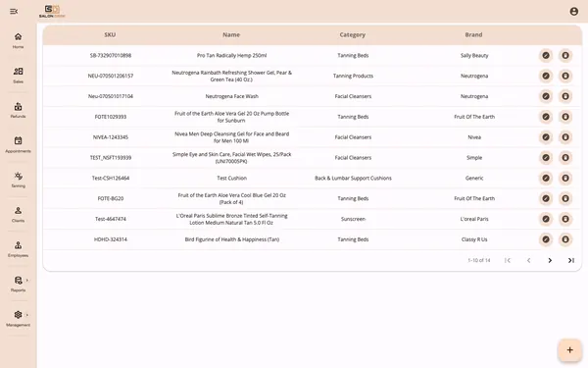Delete the Pro Tan Radically Hemp product
This screenshot has width=588, height=368.
click(565, 56)
